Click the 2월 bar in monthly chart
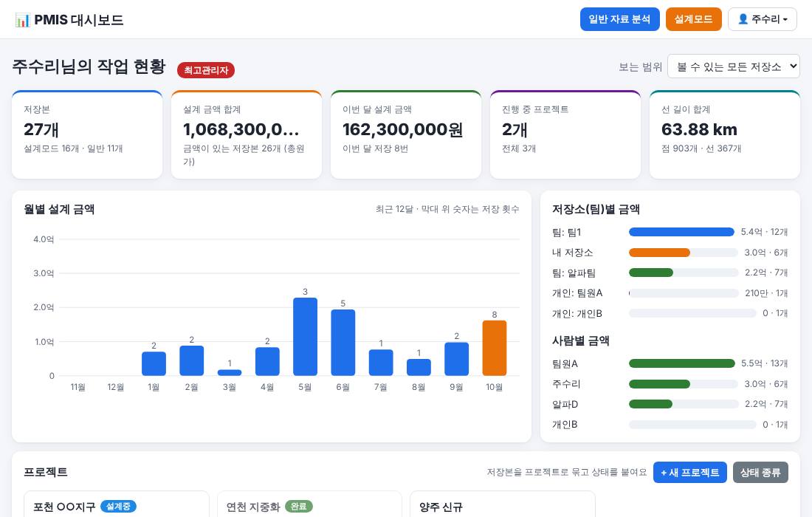This screenshot has width=812, height=517. pyautogui.click(x=192, y=360)
